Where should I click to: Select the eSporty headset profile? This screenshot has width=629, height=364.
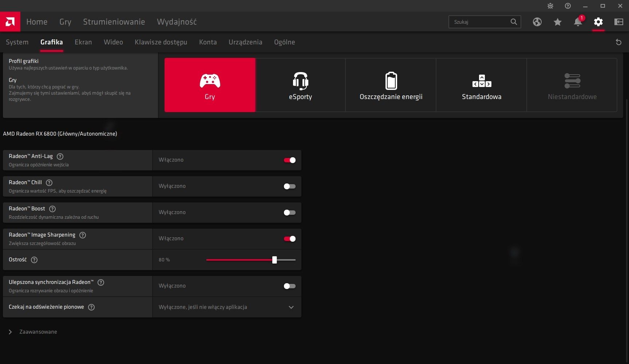tap(300, 85)
